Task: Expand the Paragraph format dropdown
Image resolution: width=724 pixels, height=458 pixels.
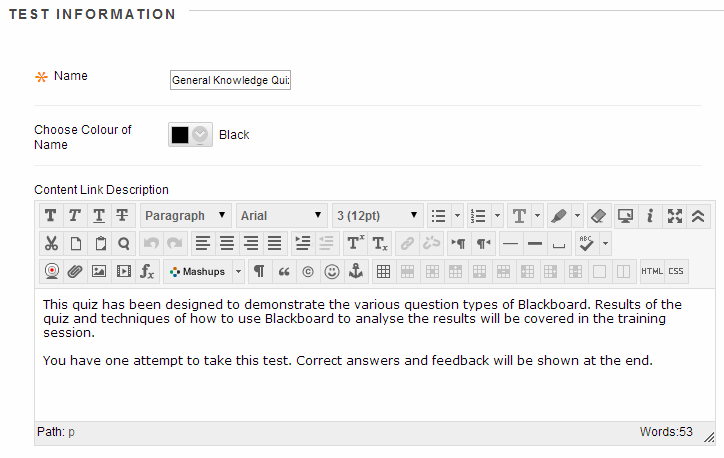Action: (x=186, y=216)
